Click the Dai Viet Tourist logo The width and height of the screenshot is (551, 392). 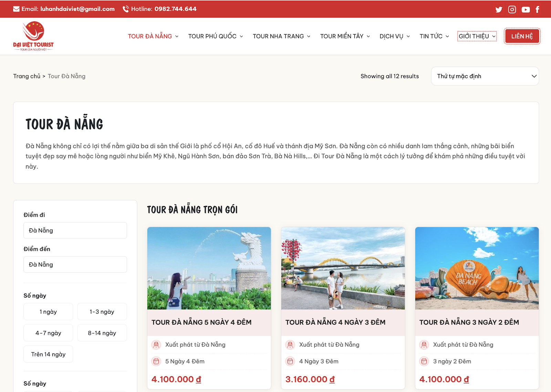pyautogui.click(x=33, y=36)
